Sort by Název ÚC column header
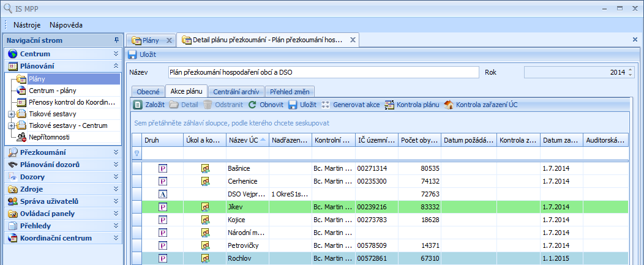Screen dimensions: 644x265 [248, 140]
